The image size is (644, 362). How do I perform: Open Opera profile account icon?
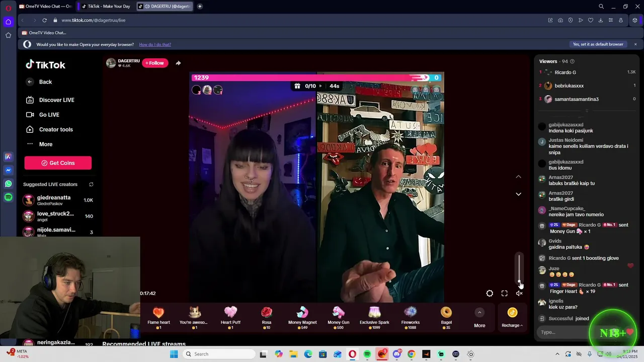click(621, 20)
